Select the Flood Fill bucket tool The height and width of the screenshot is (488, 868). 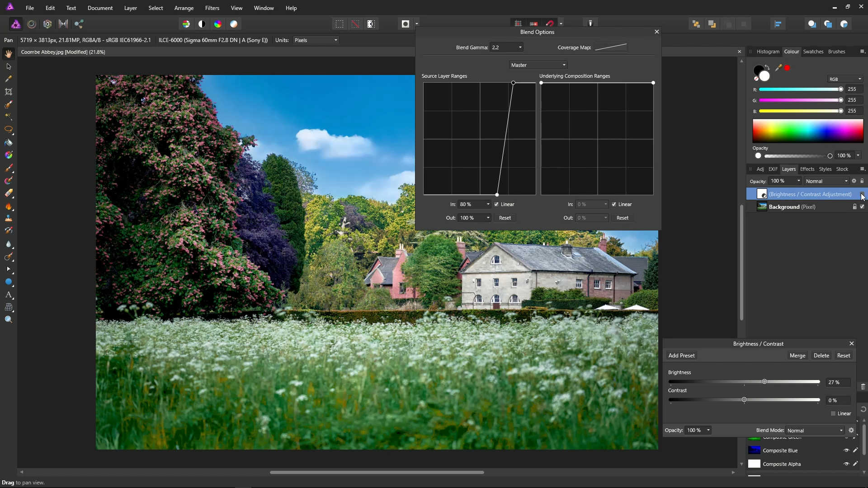point(9,142)
